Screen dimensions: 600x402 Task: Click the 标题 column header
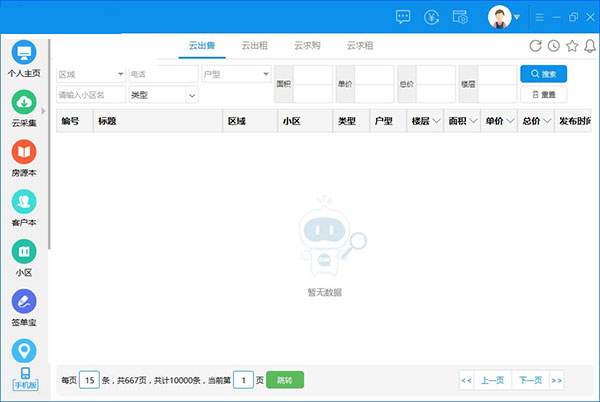pos(158,121)
